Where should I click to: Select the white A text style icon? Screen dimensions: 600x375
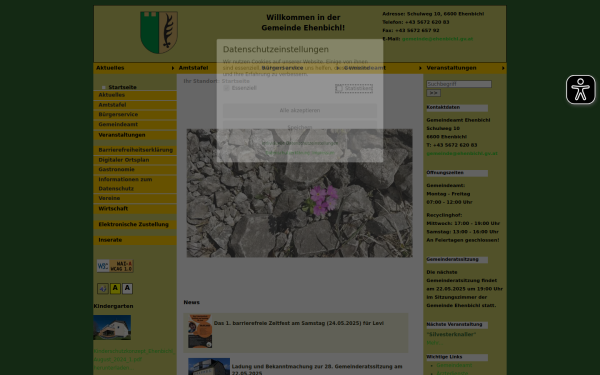tap(127, 289)
